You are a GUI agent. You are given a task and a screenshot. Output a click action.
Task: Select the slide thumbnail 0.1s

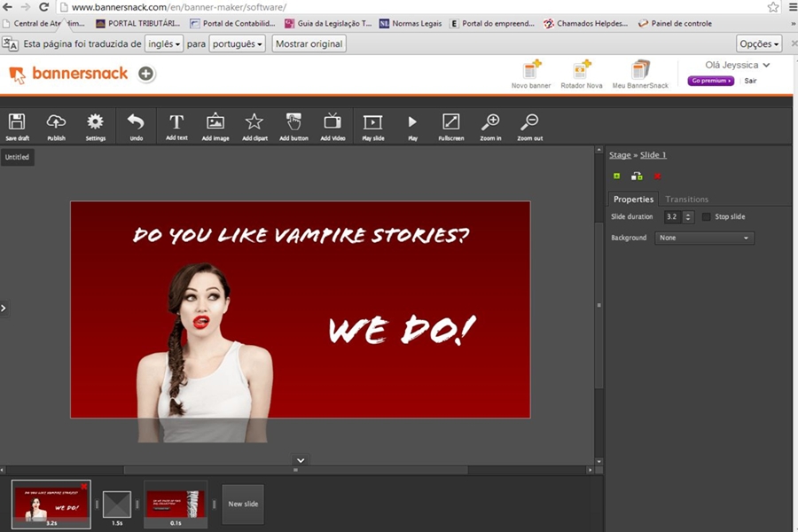click(176, 504)
